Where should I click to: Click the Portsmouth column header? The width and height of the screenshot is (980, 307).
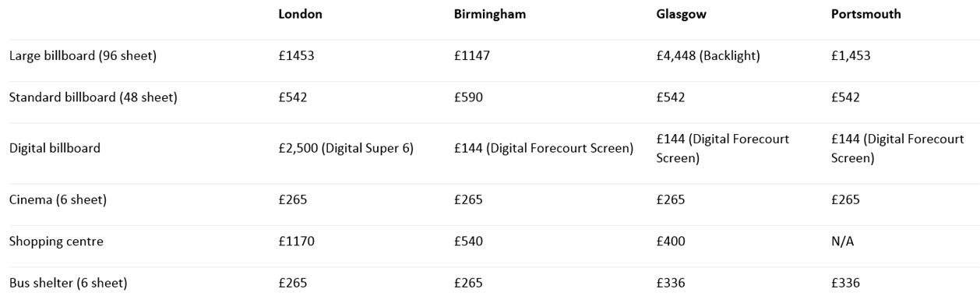[x=865, y=15]
